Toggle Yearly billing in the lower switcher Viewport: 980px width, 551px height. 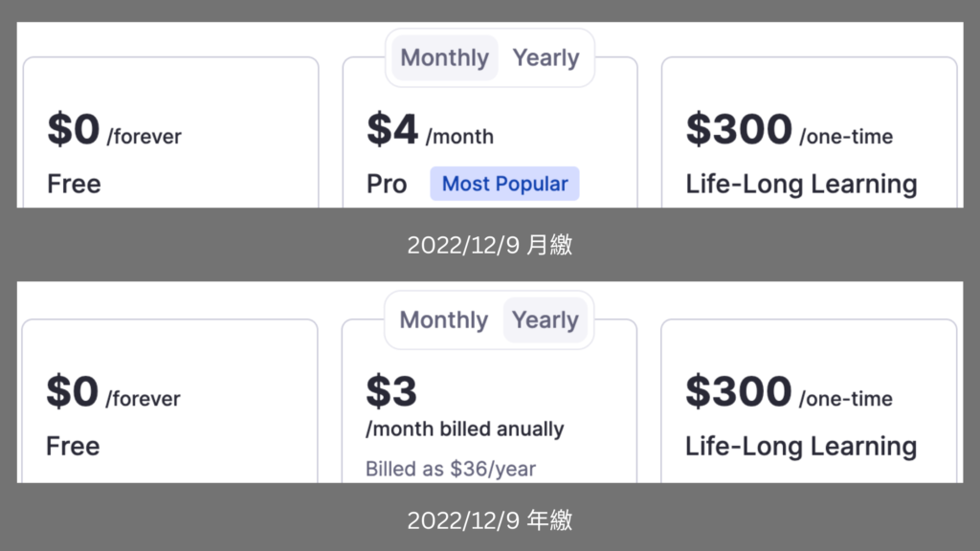[x=546, y=320]
